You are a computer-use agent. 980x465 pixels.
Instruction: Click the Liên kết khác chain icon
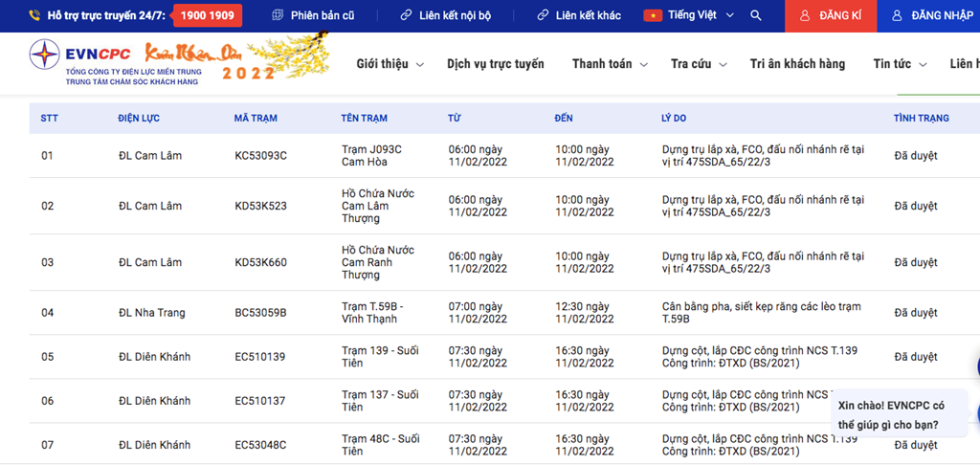tap(543, 16)
